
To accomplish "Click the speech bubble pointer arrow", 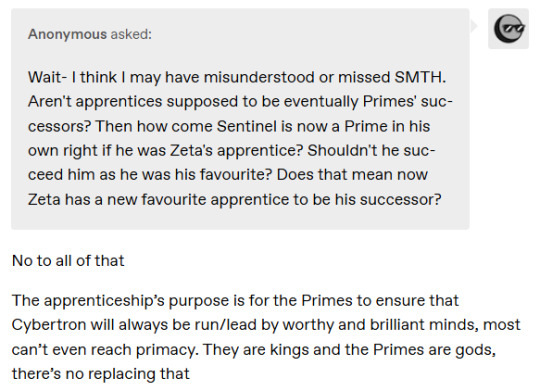I will pos(474,26).
